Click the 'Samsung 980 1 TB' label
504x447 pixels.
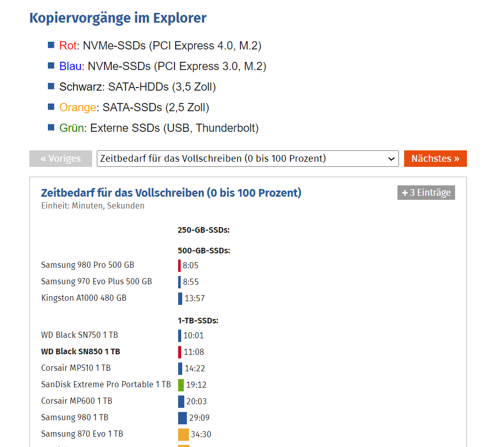click(75, 418)
